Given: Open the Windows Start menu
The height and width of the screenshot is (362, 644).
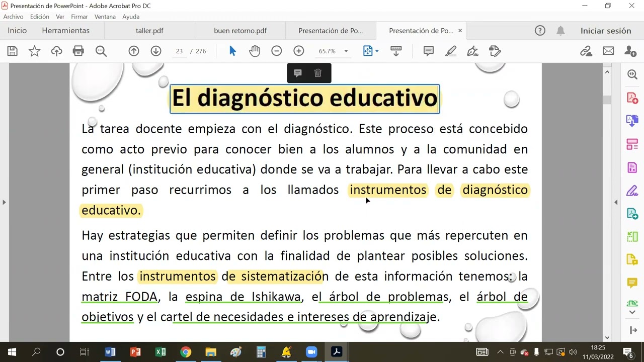Looking at the screenshot, I should tap(12, 352).
